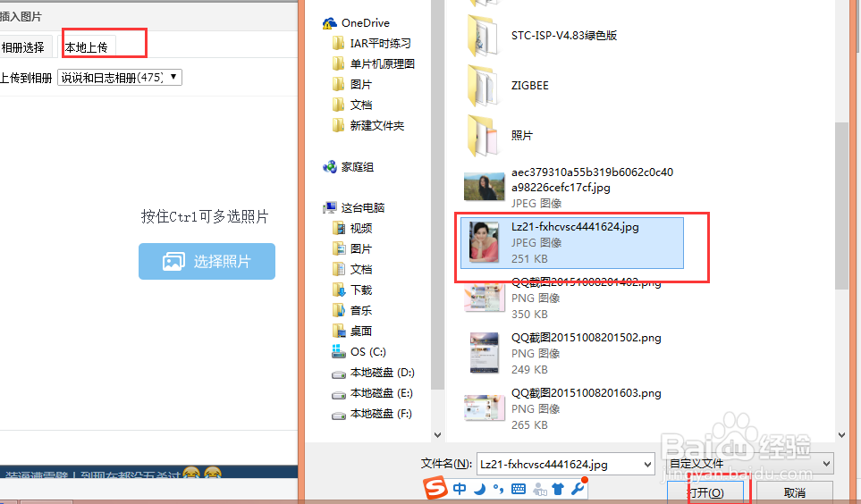Image resolution: width=861 pixels, height=504 pixels.
Task: Click the file list vertical scrollbar thumb
Action: coord(841,206)
